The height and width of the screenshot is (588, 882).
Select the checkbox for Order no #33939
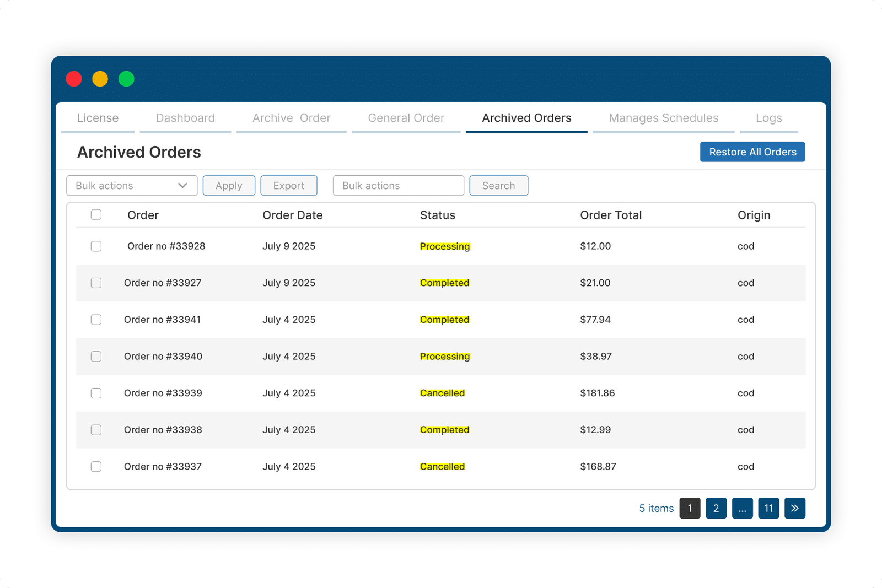96,393
